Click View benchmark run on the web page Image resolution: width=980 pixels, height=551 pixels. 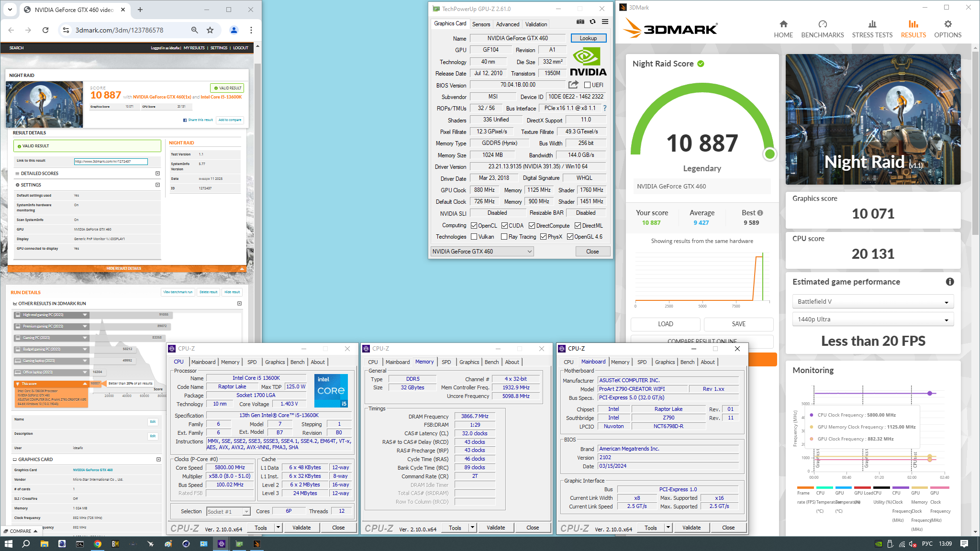(x=178, y=292)
